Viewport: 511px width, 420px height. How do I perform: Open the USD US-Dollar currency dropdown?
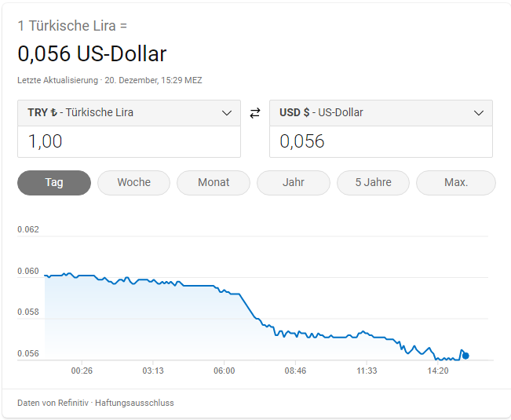click(x=381, y=113)
